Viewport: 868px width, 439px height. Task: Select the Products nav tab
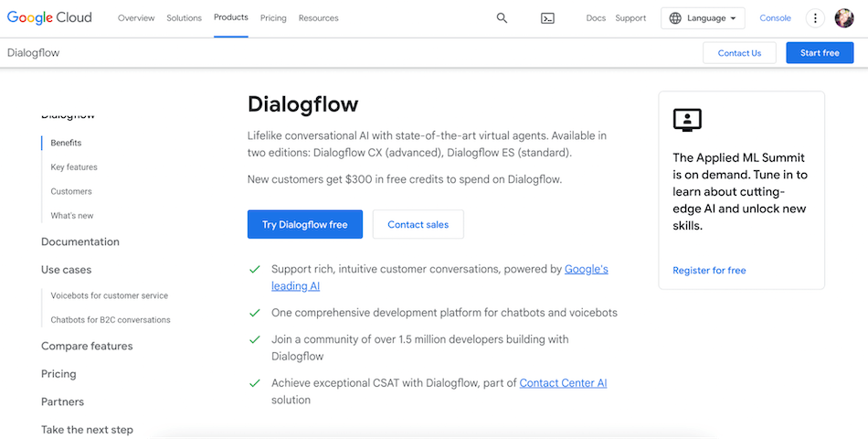click(x=231, y=17)
